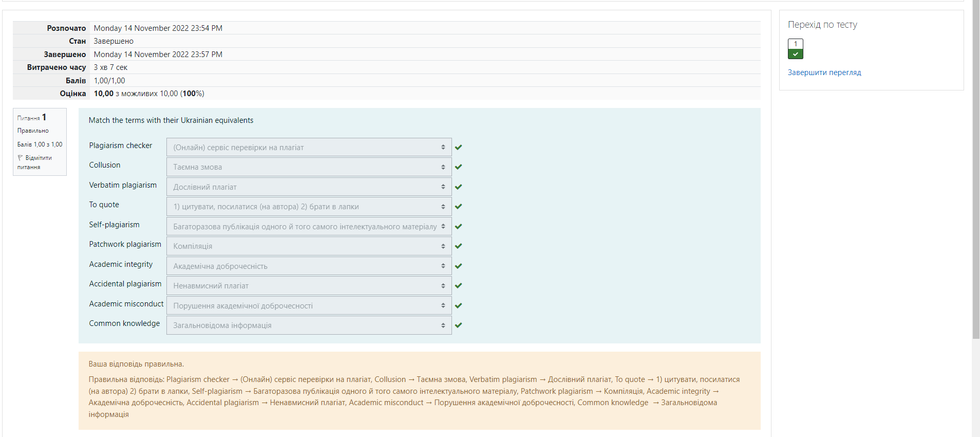980x437 pixels.
Task: Jump to question 1 in test navigation
Action: click(795, 49)
